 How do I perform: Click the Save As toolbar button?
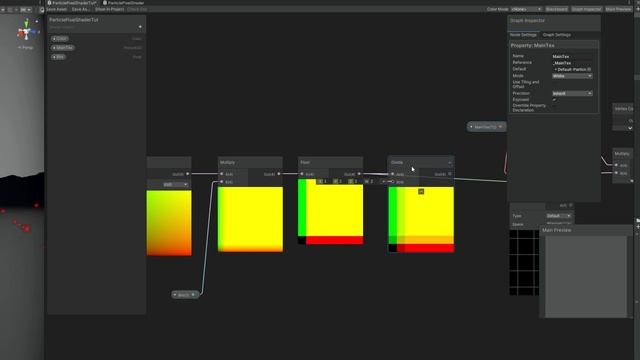click(x=80, y=9)
